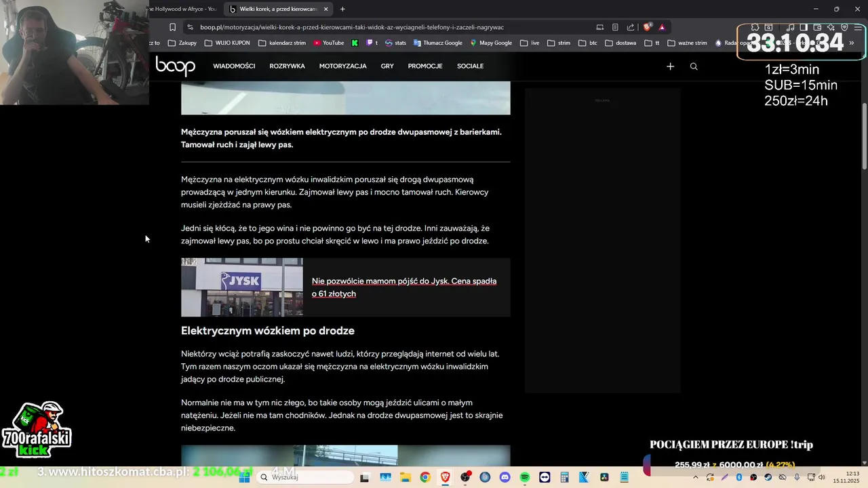This screenshot has height=488, width=868.
Task: Open site settings icon in address bar
Action: coord(190,27)
